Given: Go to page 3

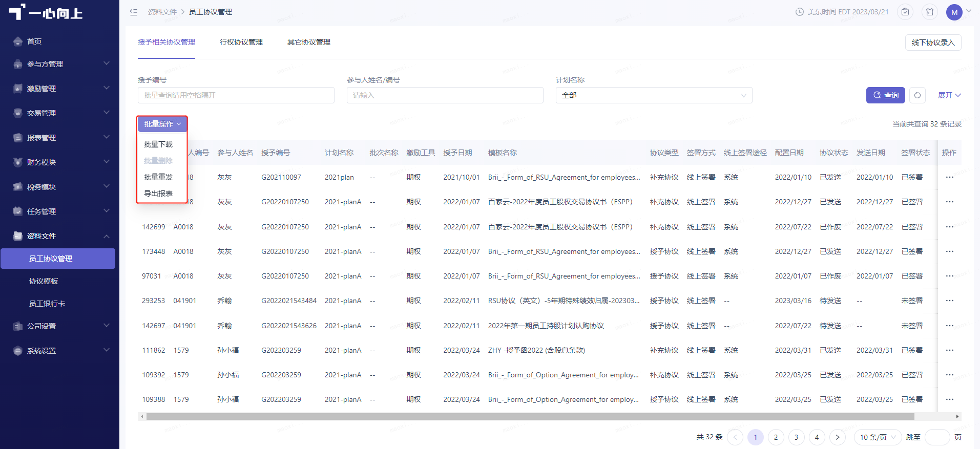Looking at the screenshot, I should pyautogui.click(x=797, y=437).
